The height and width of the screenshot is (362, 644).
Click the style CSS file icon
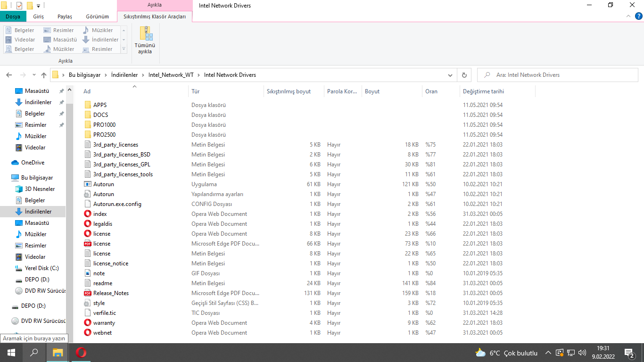pos(87,303)
